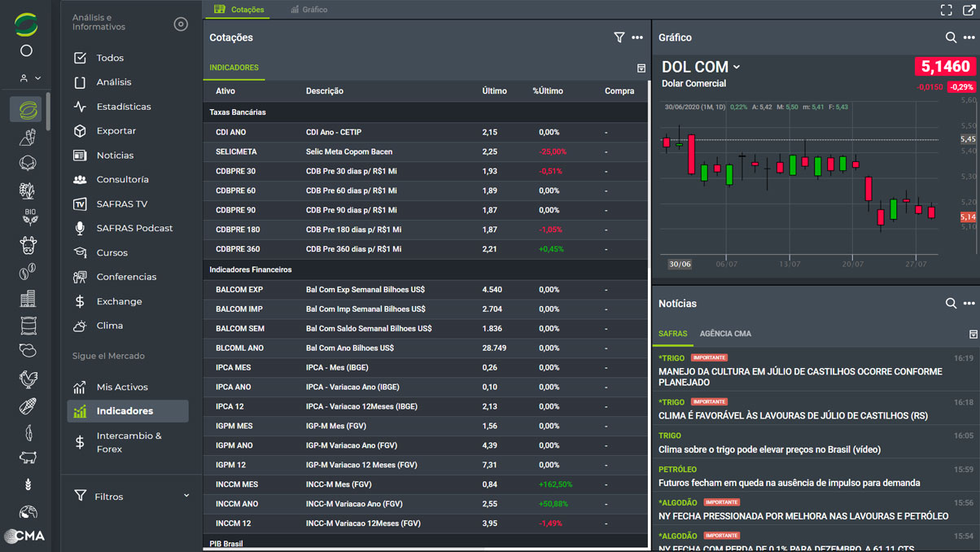Open Notícias panel more options menu

click(x=969, y=304)
